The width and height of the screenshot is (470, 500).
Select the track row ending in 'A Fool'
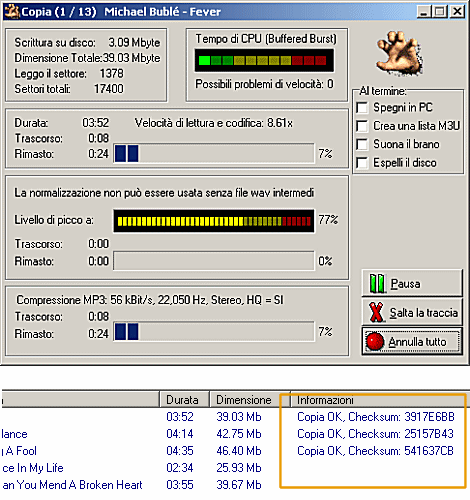(x=19, y=451)
